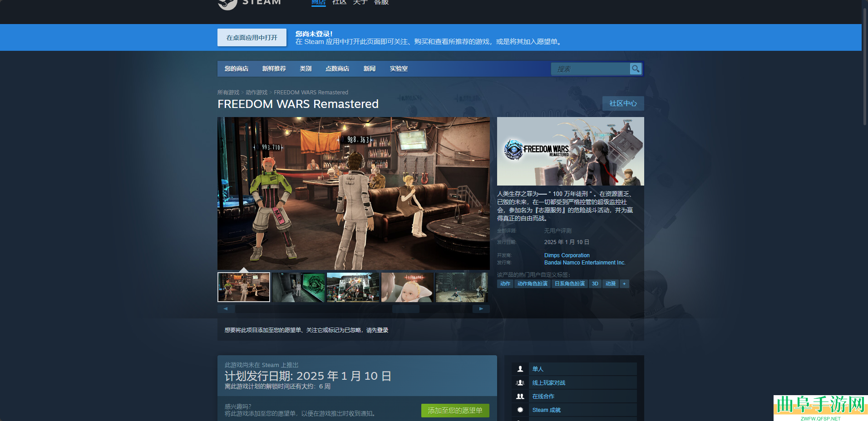Image resolution: width=868 pixels, height=421 pixels.
Task: Click the game title FREEDOM WARS Remastered
Action: [298, 104]
